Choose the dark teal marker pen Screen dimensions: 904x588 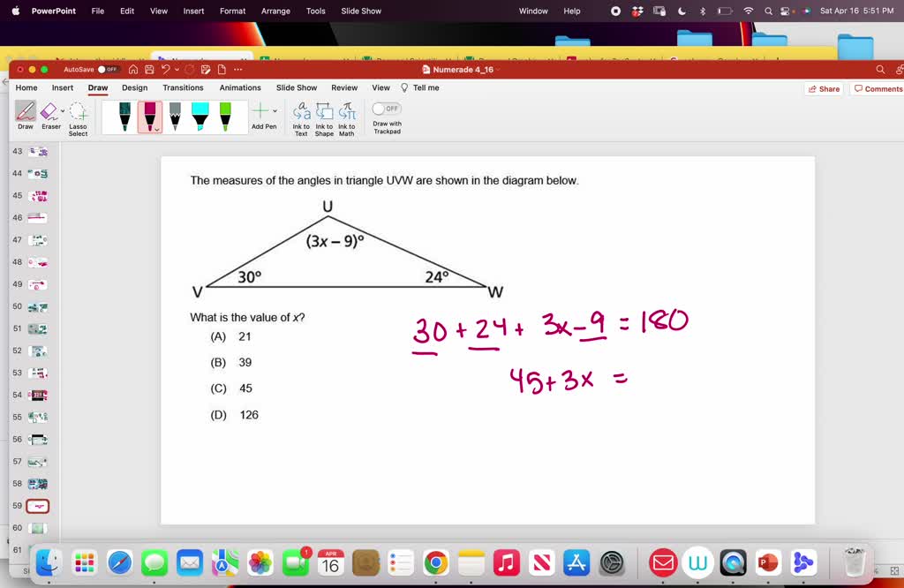point(124,115)
